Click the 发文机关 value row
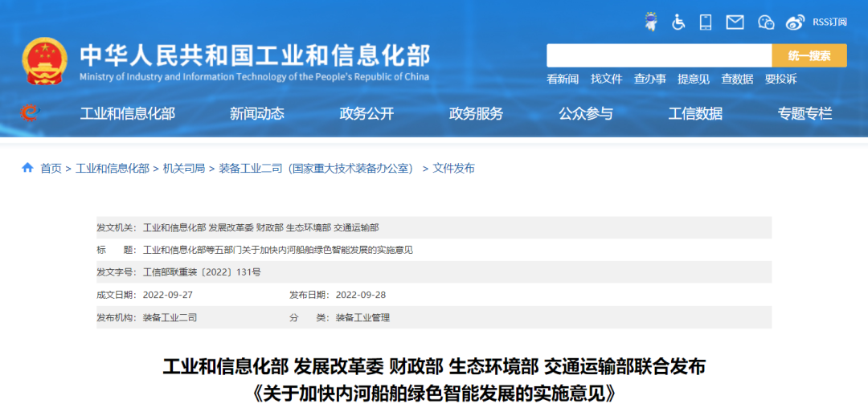The height and width of the screenshot is (412, 868). pos(260,227)
